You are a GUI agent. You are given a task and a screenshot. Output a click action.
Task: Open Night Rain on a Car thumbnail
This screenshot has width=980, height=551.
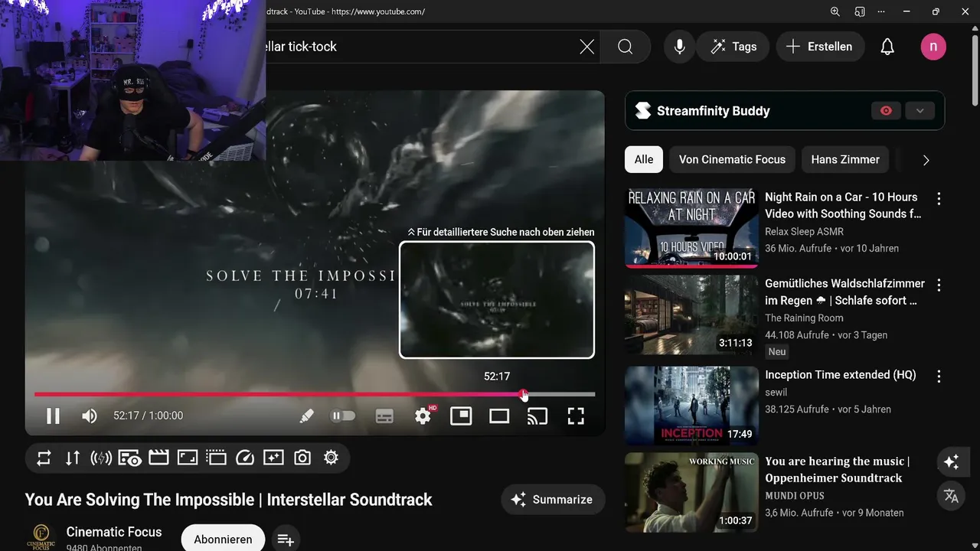(x=691, y=229)
